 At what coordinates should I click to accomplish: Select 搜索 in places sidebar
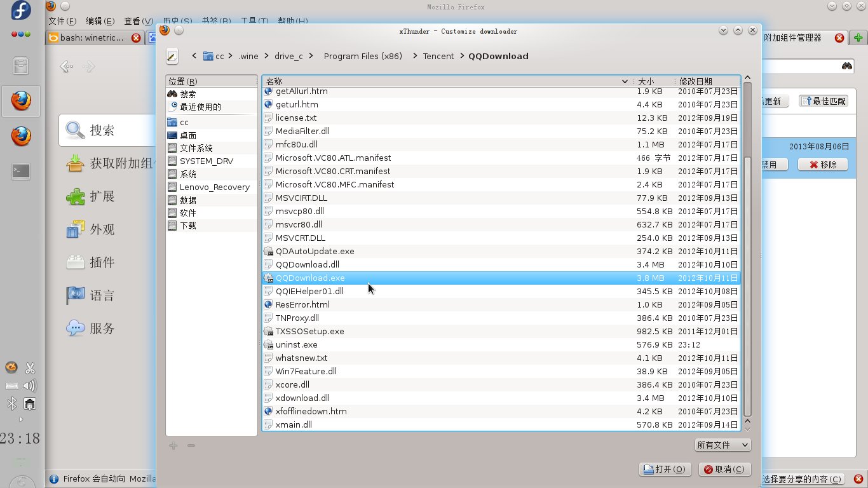212,94
